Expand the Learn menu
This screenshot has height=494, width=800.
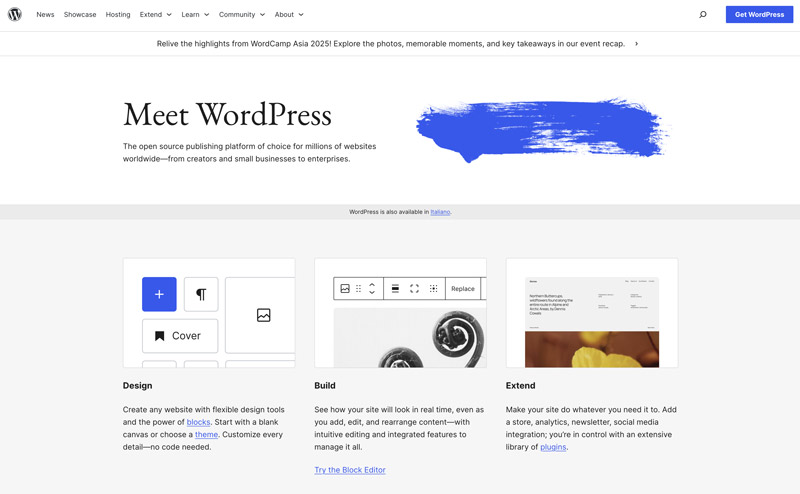tap(195, 14)
